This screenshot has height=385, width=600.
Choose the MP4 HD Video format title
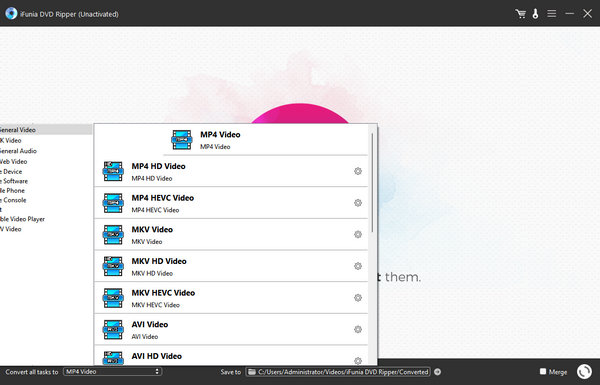[x=158, y=166]
